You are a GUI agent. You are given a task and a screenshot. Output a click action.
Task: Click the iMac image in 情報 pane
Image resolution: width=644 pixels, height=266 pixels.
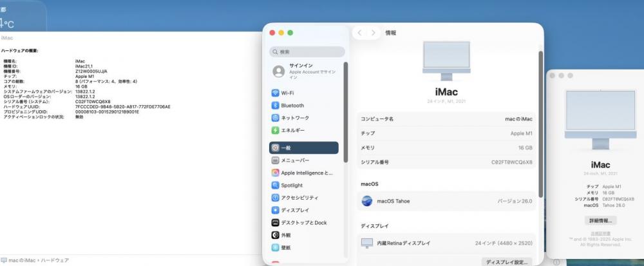446,61
